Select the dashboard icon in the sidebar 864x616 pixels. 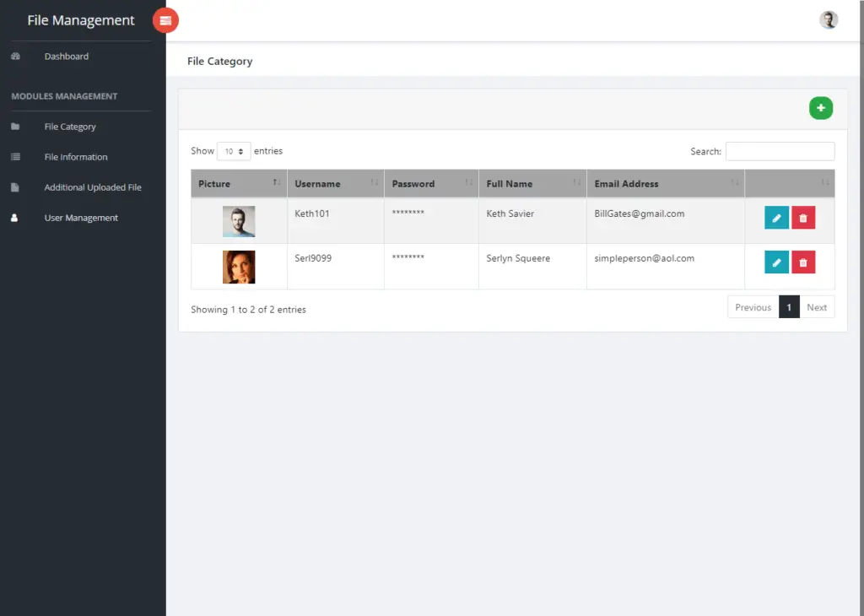tap(17, 56)
